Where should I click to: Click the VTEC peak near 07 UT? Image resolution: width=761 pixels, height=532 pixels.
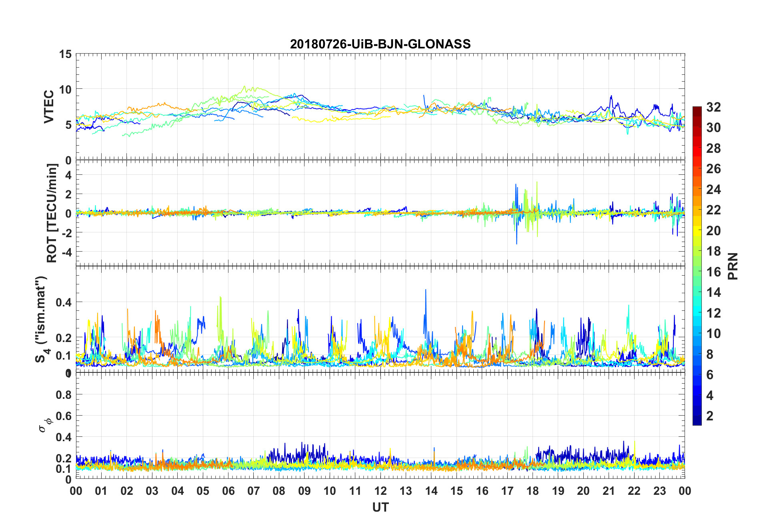click(x=245, y=87)
